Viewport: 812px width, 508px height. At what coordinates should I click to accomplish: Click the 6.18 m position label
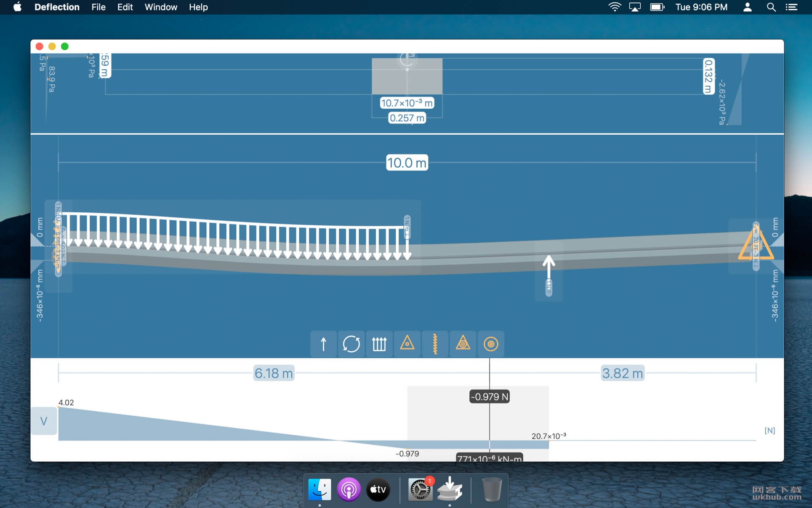point(274,373)
